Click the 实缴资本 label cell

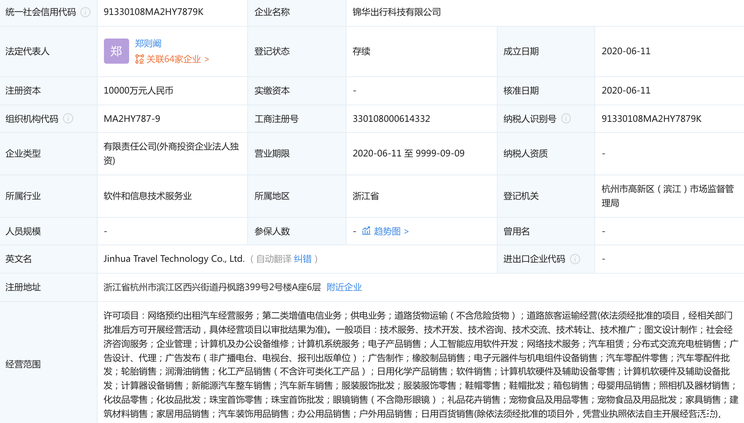[x=297, y=91]
